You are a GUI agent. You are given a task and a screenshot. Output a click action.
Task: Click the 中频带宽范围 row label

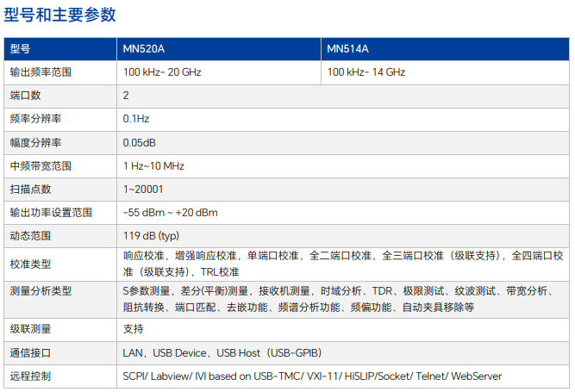pos(40,165)
